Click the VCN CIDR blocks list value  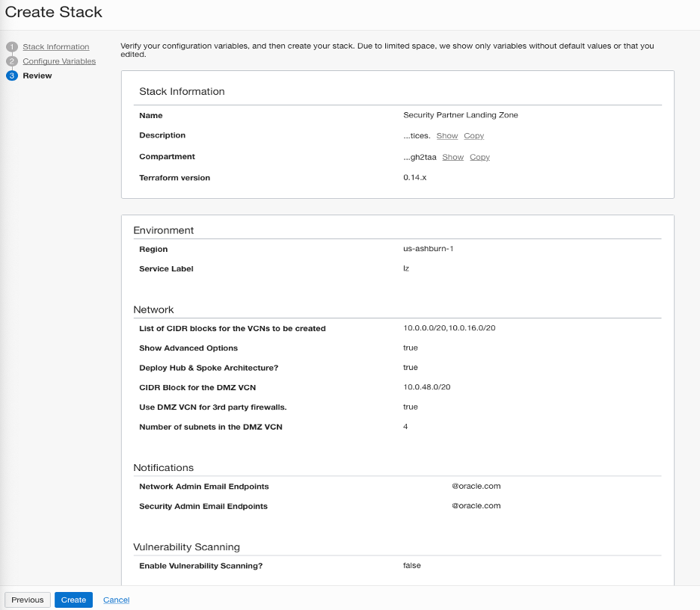[x=449, y=328]
